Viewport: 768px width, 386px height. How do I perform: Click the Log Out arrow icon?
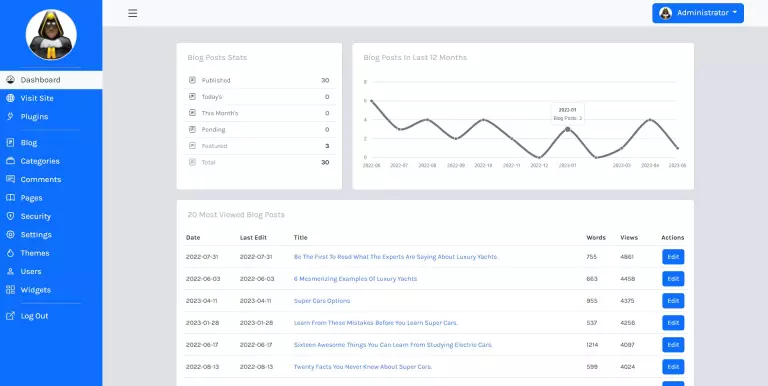(x=10, y=316)
